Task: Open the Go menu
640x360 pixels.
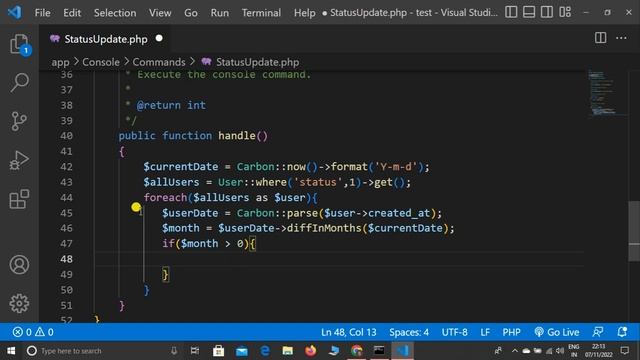Action: [x=191, y=13]
